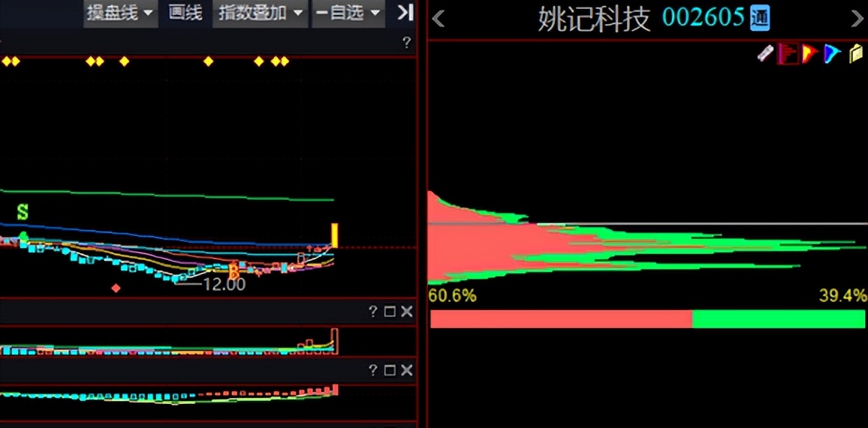The height and width of the screenshot is (428, 868).
Task: Expand the 指数叠加 dropdown
Action: pos(261,13)
